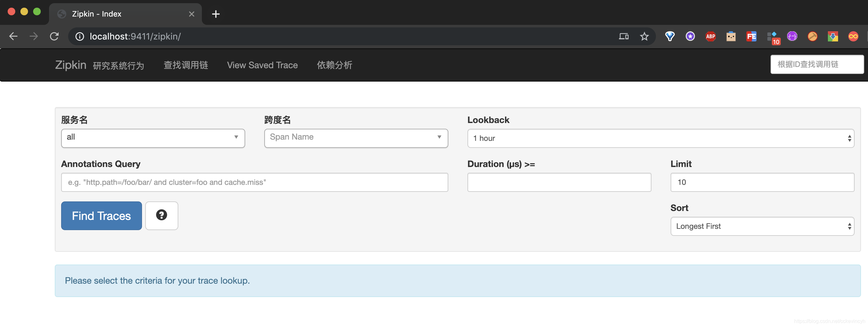Focus the Duration (μs) input field
Image resolution: width=868 pixels, height=327 pixels.
coord(559,182)
